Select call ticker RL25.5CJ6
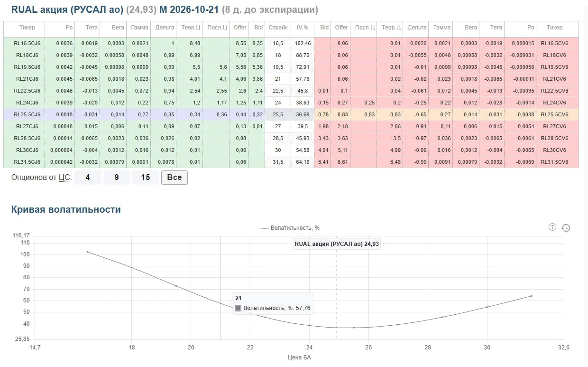The width and height of the screenshot is (588, 367). pos(28,114)
